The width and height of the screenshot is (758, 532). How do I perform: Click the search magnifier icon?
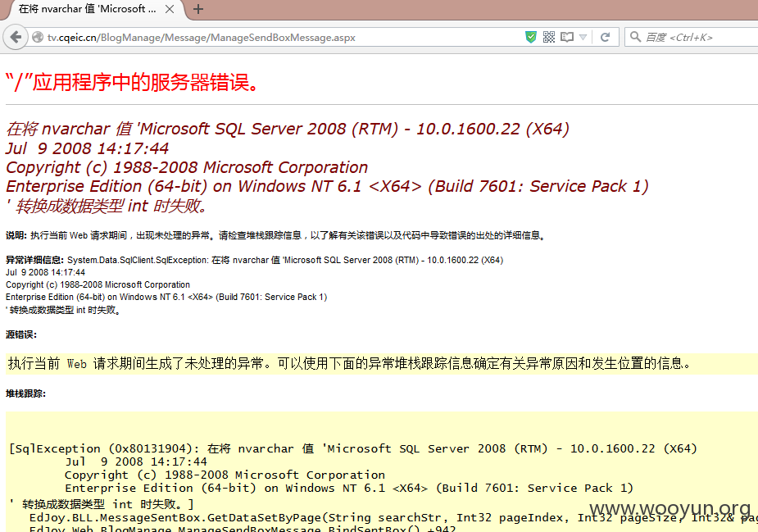click(x=636, y=37)
